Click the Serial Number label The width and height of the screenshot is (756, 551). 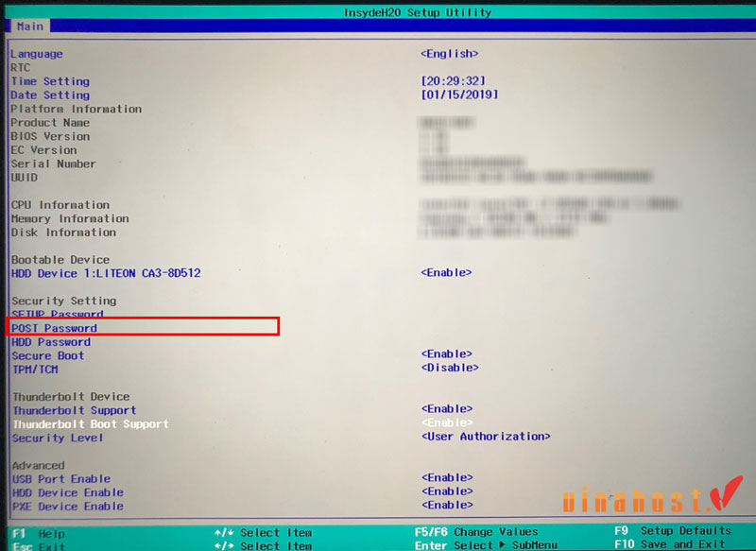(x=54, y=164)
